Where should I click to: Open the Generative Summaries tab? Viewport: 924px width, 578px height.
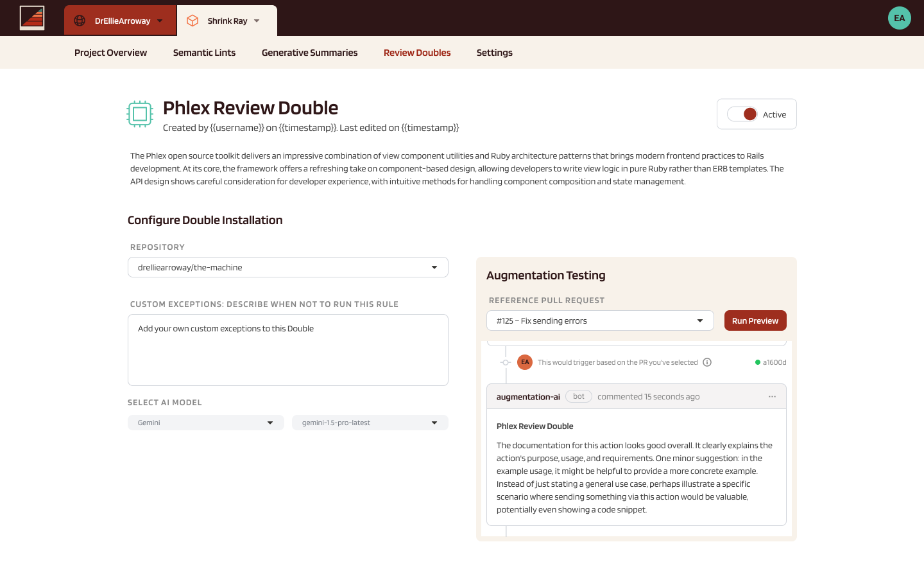point(309,53)
